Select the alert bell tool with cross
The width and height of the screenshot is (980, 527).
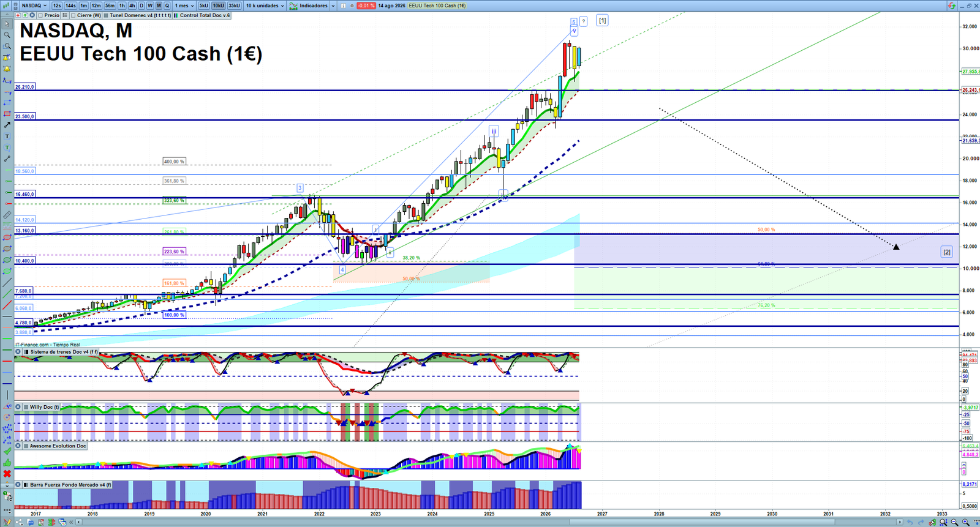click(7, 57)
